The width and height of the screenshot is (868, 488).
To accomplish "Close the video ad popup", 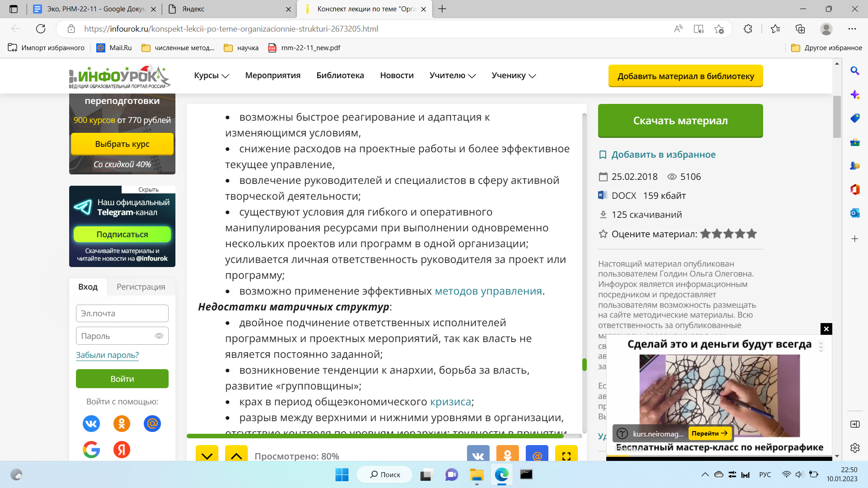I will pos(826,329).
